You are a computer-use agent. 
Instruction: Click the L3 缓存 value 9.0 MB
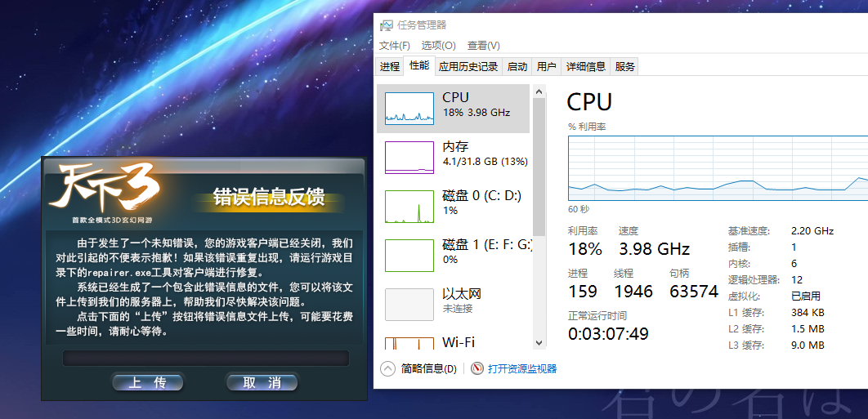pyautogui.click(x=808, y=345)
